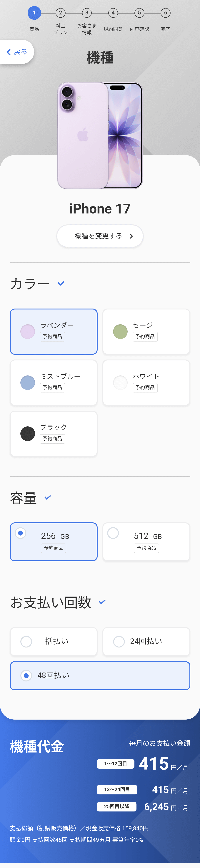Click the back chevron icon beside 戻る
This screenshot has width=200, height=868.
coord(9,52)
